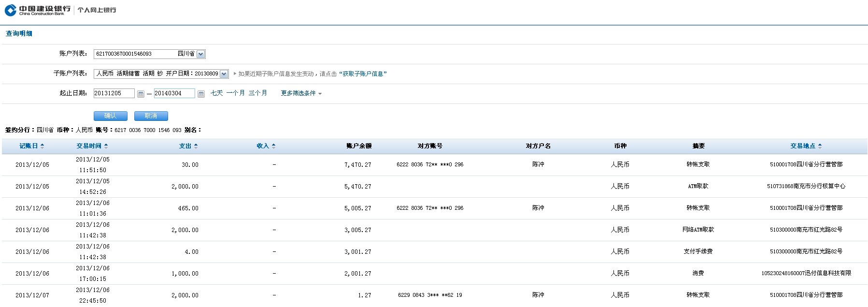Click the 取消 cancel button
Image resolution: width=868 pixels, height=307 pixels.
pyautogui.click(x=151, y=116)
